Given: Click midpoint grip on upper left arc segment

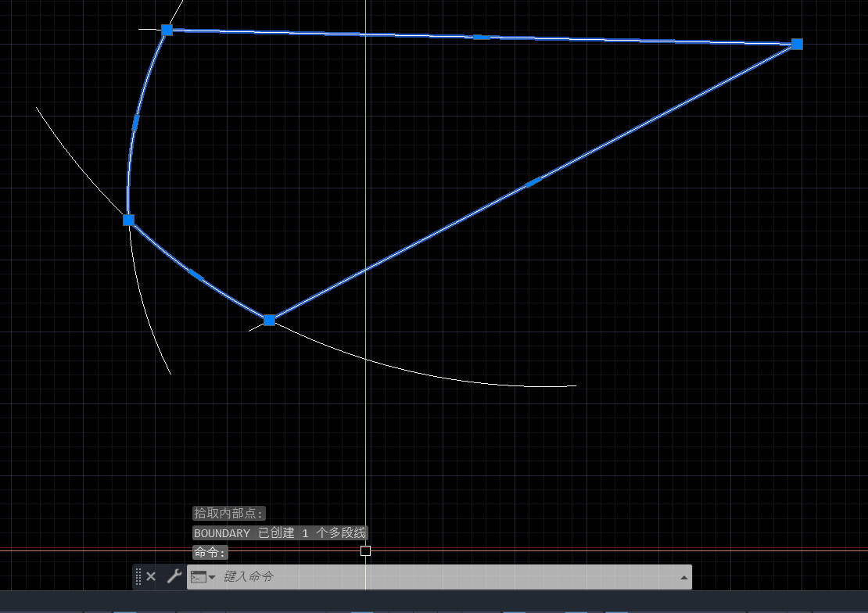Looking at the screenshot, I should coord(135,121).
